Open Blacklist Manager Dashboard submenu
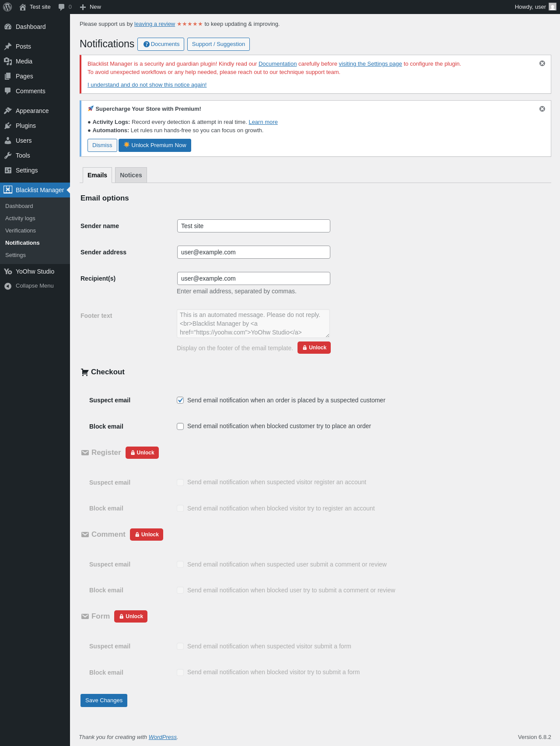Screen dimensions: 560x746 pyautogui.click(x=19, y=206)
